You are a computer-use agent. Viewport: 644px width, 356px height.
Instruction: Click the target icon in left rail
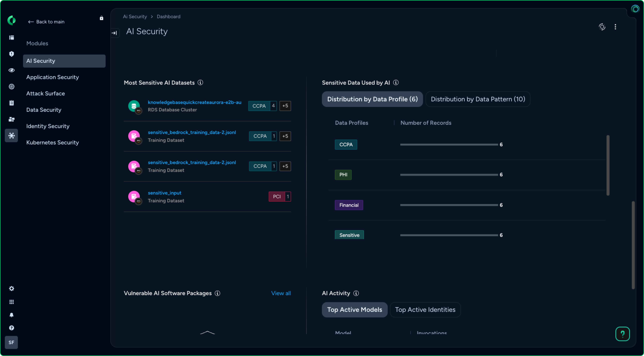(11, 87)
